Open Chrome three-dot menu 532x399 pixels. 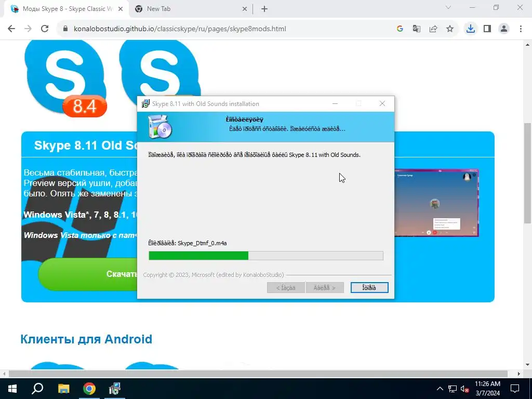521,29
